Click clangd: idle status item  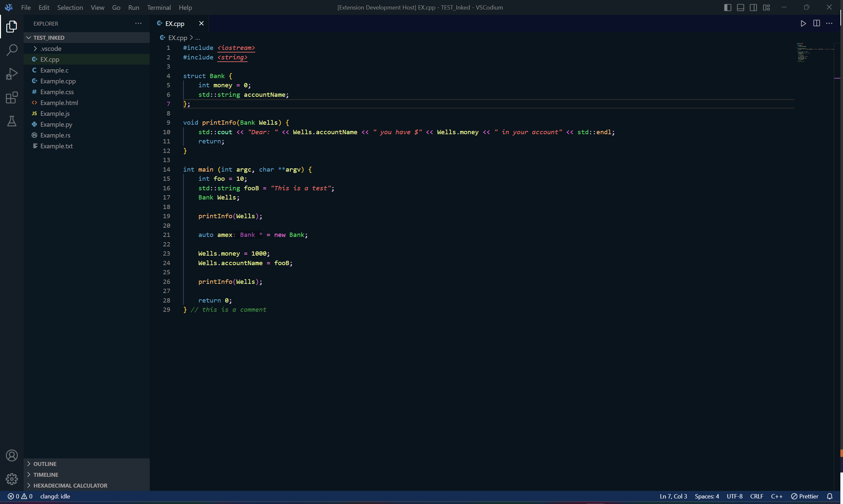coord(55,496)
